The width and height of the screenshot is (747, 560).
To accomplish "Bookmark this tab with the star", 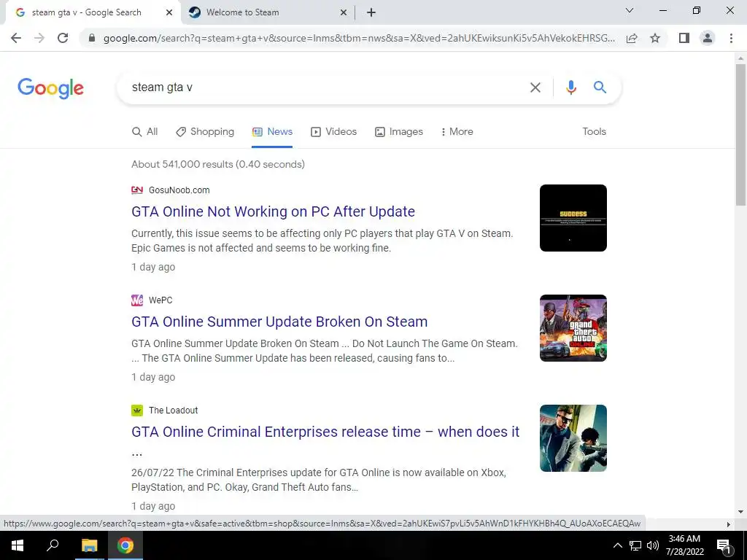I will 655,38.
